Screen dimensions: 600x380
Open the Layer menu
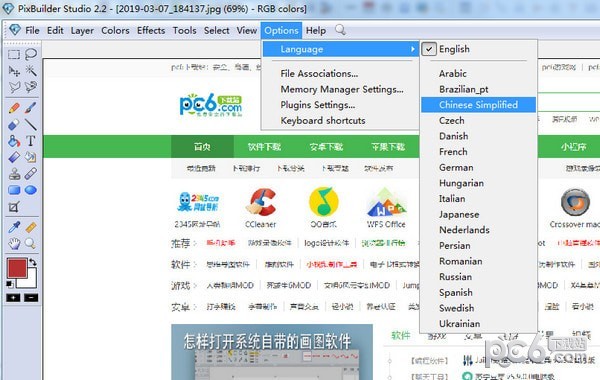pos(82,30)
